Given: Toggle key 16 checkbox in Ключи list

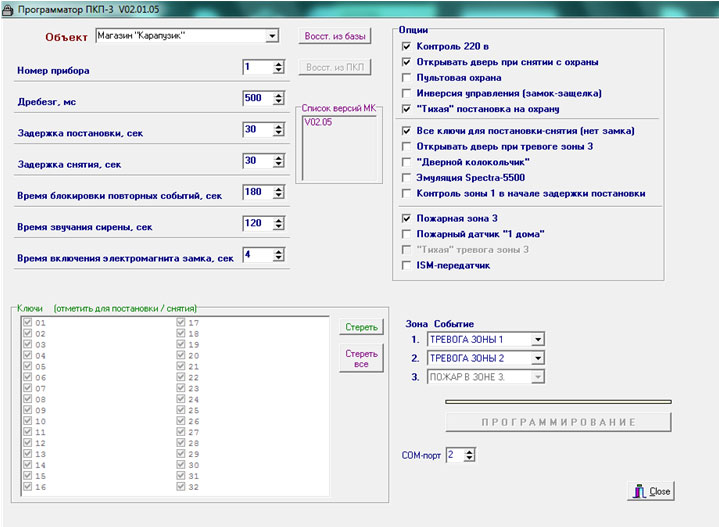Looking at the screenshot, I should (28, 486).
